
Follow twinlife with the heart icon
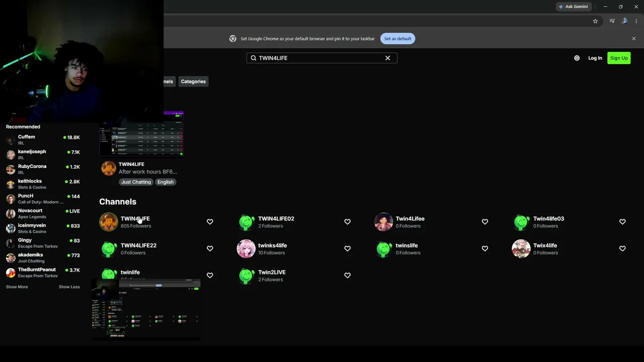coord(210,275)
